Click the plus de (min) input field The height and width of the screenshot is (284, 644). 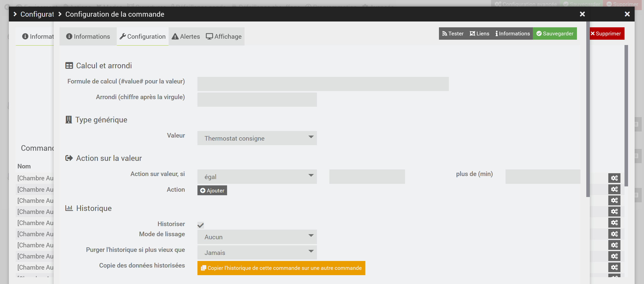(x=542, y=177)
